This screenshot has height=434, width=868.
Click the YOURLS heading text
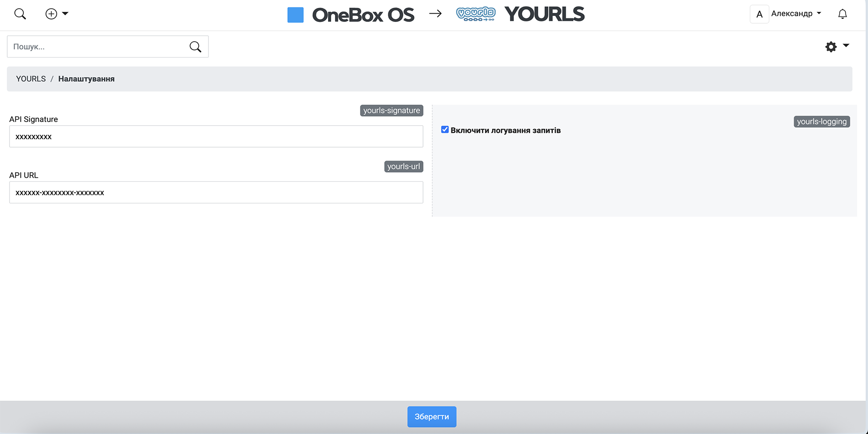545,14
